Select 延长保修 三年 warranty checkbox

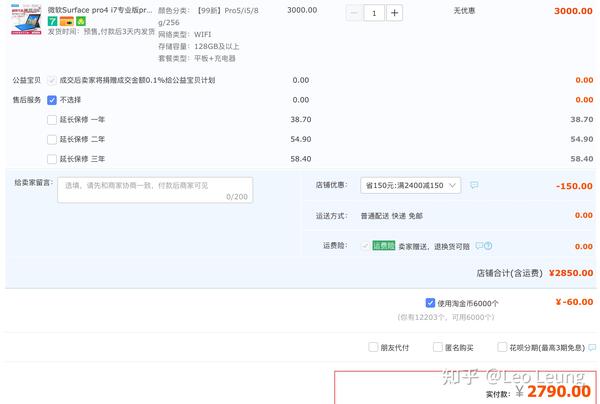pos(52,159)
